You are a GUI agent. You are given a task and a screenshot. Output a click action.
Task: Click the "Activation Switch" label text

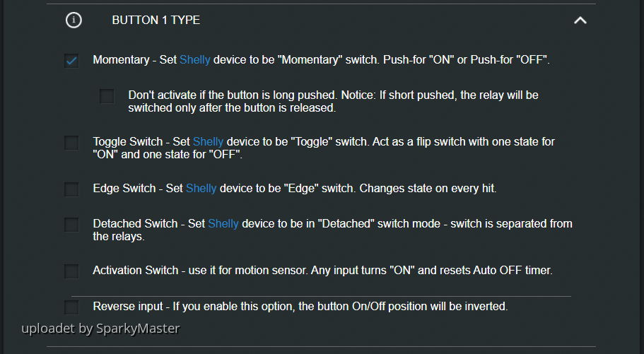pos(136,271)
